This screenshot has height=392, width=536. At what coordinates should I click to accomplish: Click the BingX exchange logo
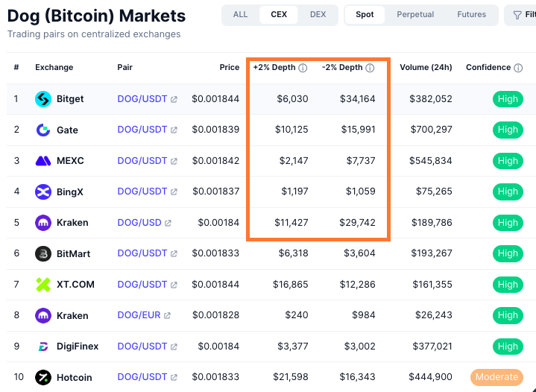pyautogui.click(x=43, y=192)
